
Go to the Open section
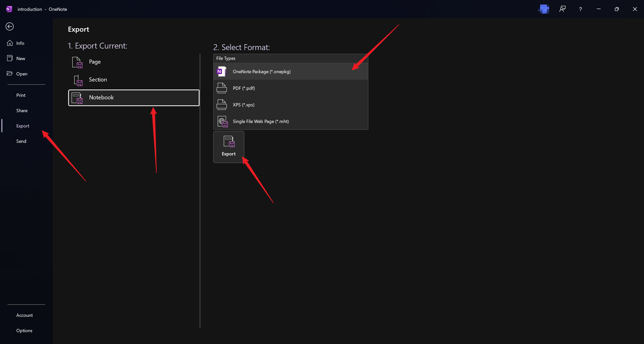click(26, 74)
